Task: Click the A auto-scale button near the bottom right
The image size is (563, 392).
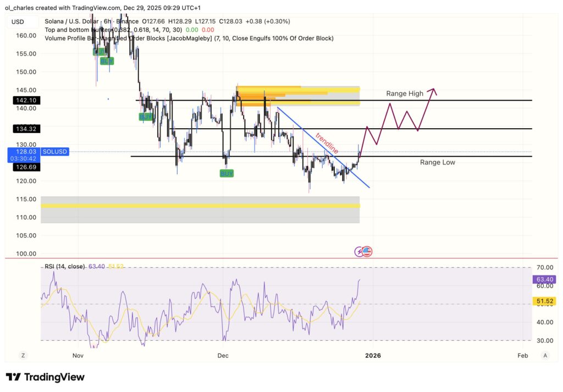Action: (545, 356)
